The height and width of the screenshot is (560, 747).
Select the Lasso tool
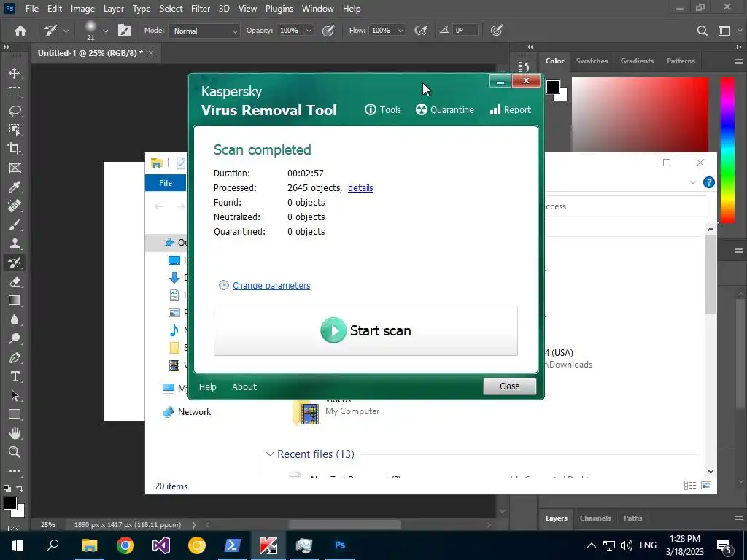coord(15,111)
